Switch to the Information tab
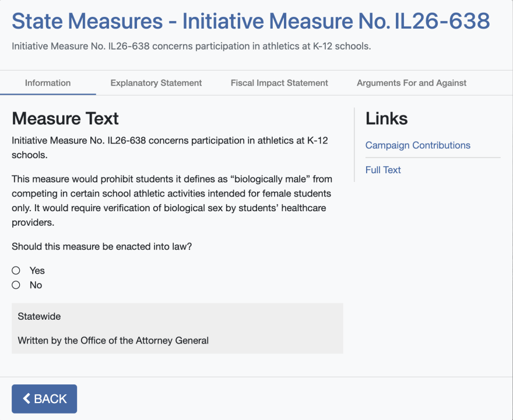This screenshot has height=420, width=513. click(48, 83)
